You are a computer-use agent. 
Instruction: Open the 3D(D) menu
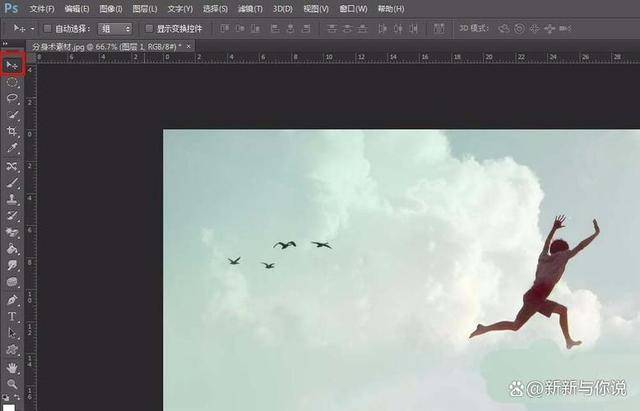click(282, 9)
